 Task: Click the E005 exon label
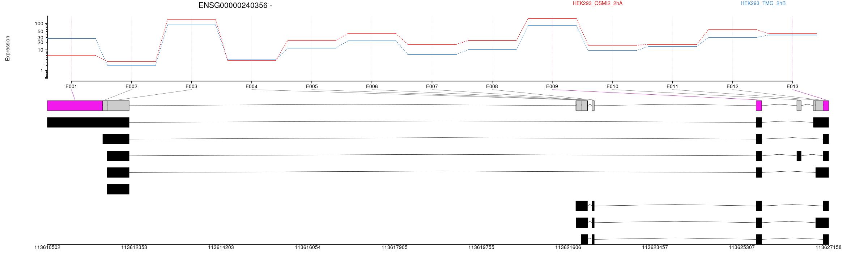tap(312, 86)
